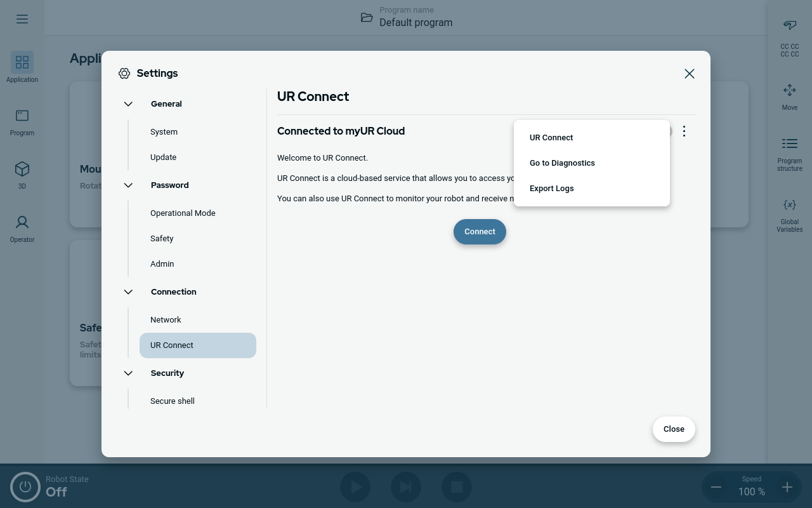
Task: Decrease speed with the minus button
Action: point(716,487)
